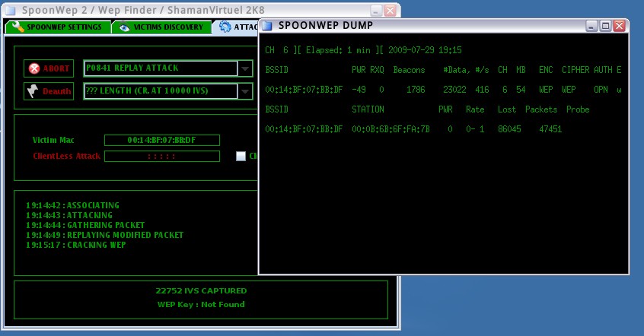Close the SpoonWep Dump window

(620, 27)
